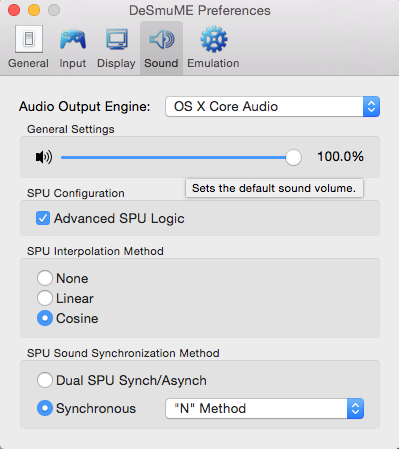Uncheck the Advanced SPU Logic checkbox
Viewport: 399px width, 449px height.
43,218
